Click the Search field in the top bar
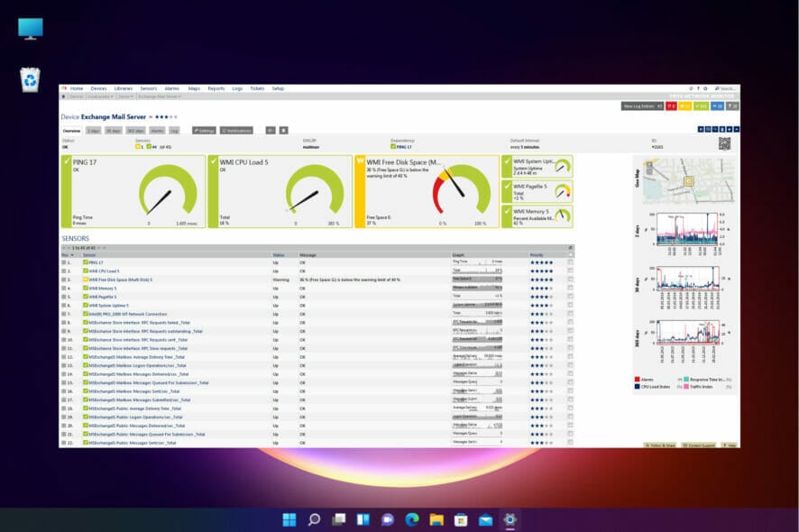This screenshot has width=799, height=532. pos(725,88)
